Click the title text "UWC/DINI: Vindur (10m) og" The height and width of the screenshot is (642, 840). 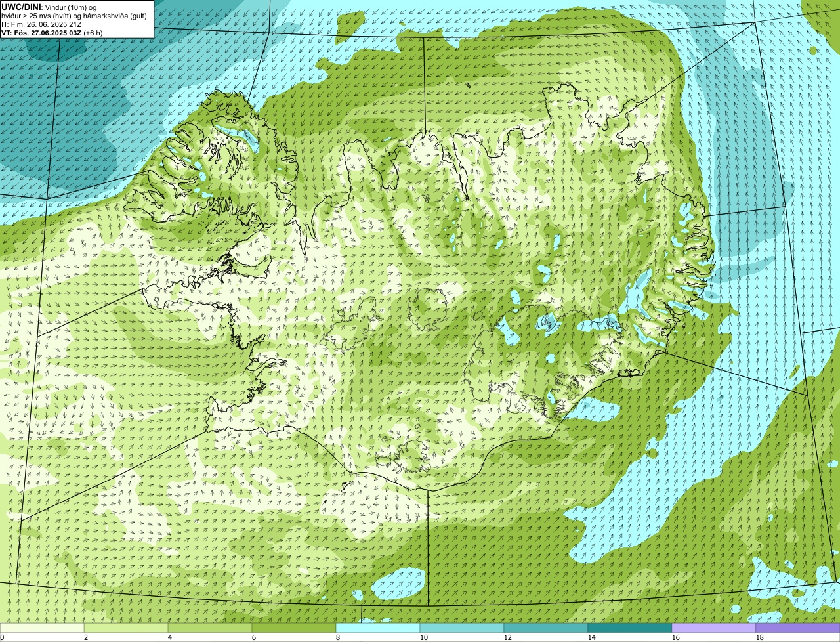49,7
